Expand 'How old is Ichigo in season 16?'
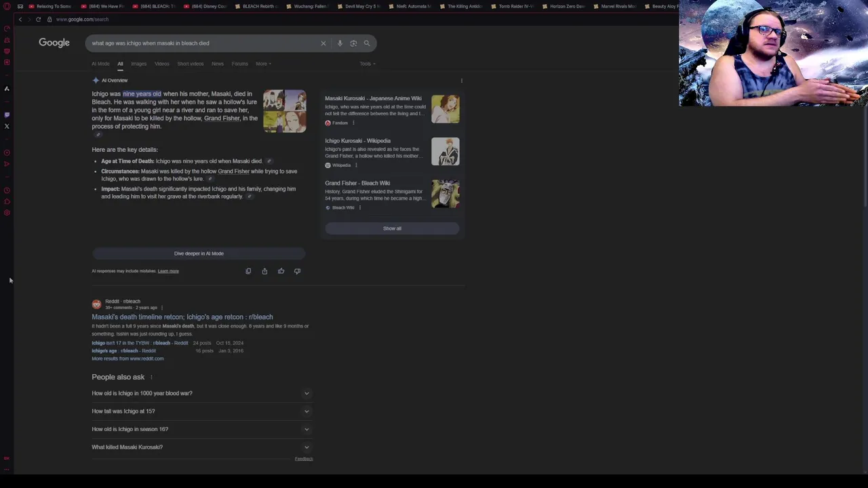Image resolution: width=868 pixels, height=488 pixels. (201, 429)
